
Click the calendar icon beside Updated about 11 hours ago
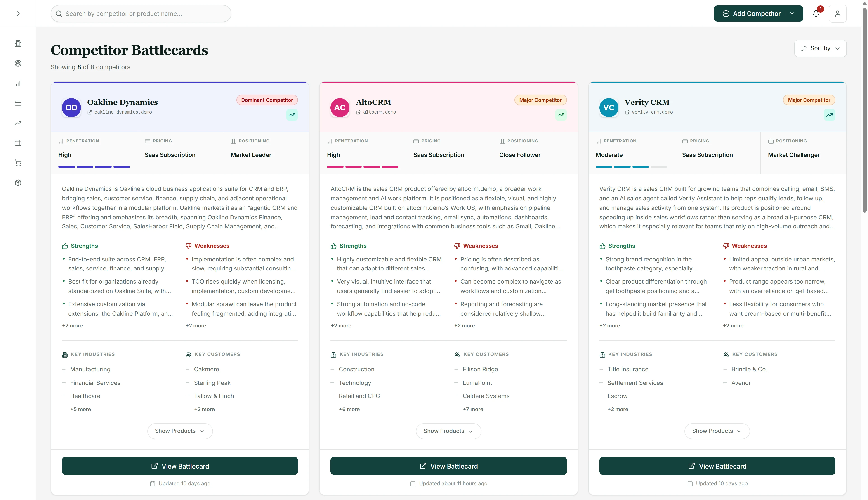413,483
